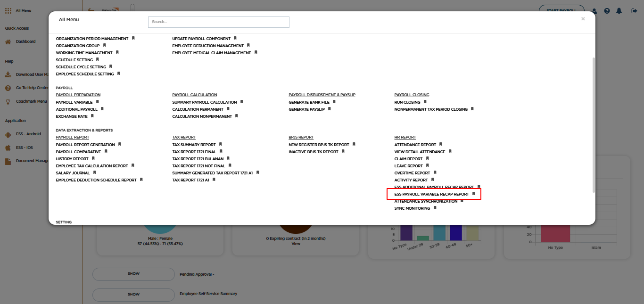This screenshot has width=644, height=304.
Task: Open Tax Report 1721 Bulanan
Action: (198, 159)
